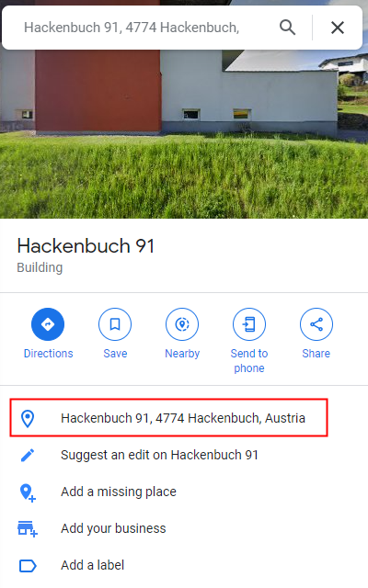This screenshot has width=368, height=588.
Task: Click the add missing place pin icon
Action: click(x=28, y=492)
